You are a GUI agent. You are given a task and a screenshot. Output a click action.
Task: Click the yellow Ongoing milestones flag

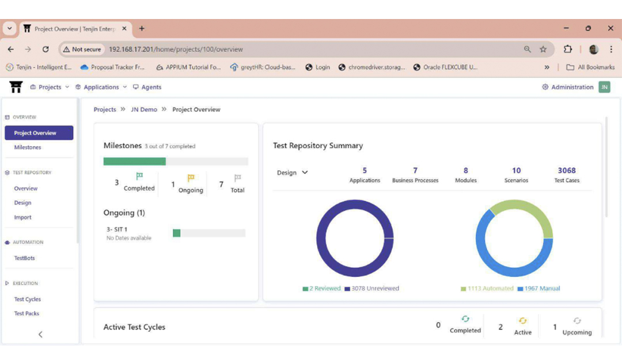[191, 177]
